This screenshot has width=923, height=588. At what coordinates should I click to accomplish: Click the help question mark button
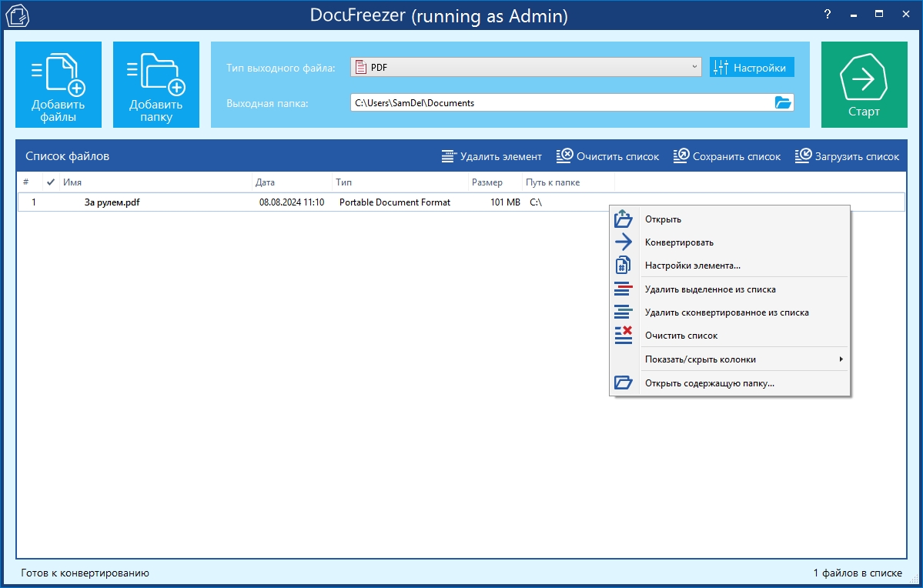point(828,14)
